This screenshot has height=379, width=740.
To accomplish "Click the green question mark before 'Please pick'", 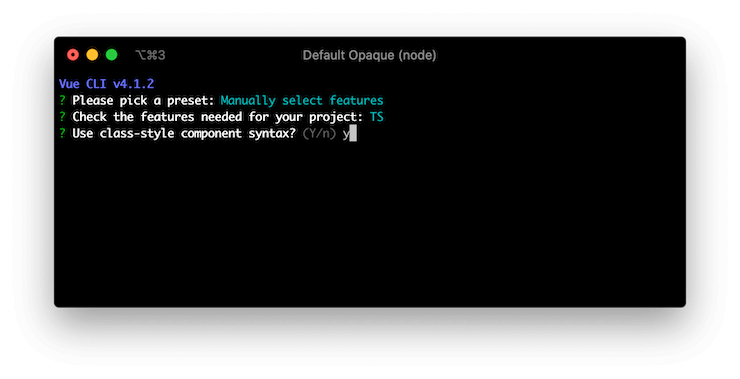I will [62, 101].
